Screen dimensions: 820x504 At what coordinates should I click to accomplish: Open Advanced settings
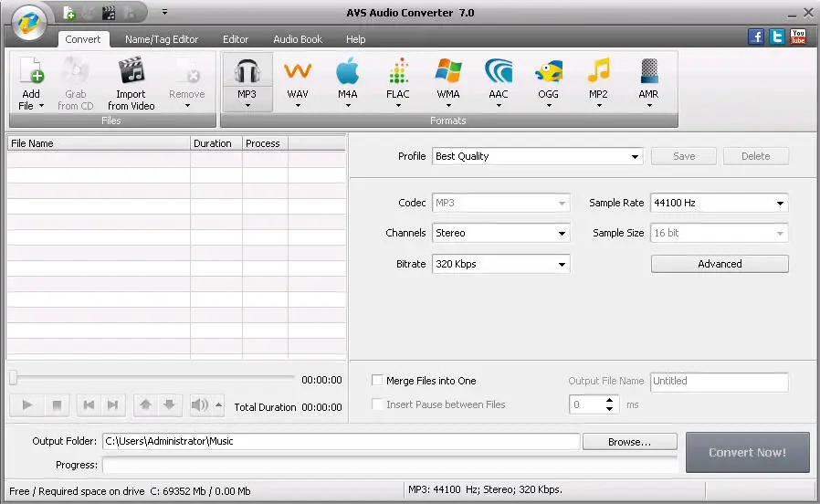(720, 264)
